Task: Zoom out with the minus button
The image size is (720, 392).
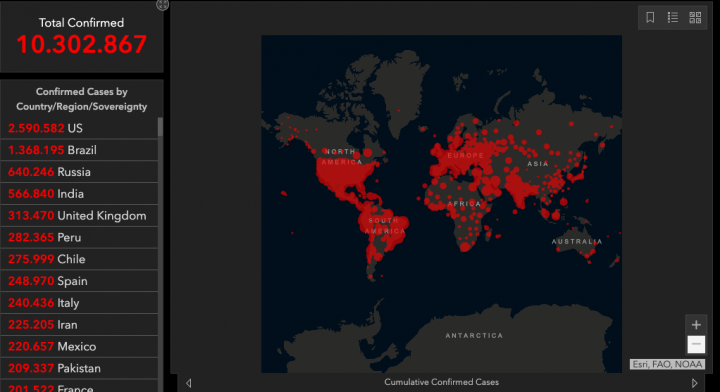Action: click(696, 344)
